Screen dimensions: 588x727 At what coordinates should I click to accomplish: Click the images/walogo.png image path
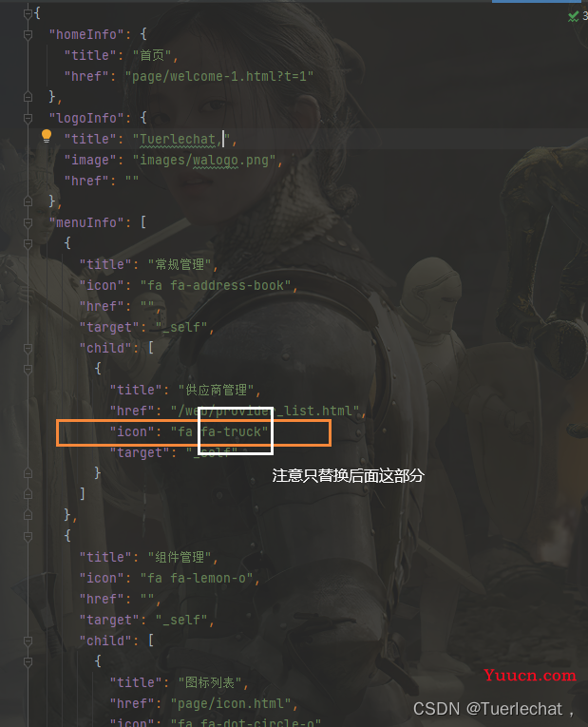pyautogui.click(x=204, y=161)
